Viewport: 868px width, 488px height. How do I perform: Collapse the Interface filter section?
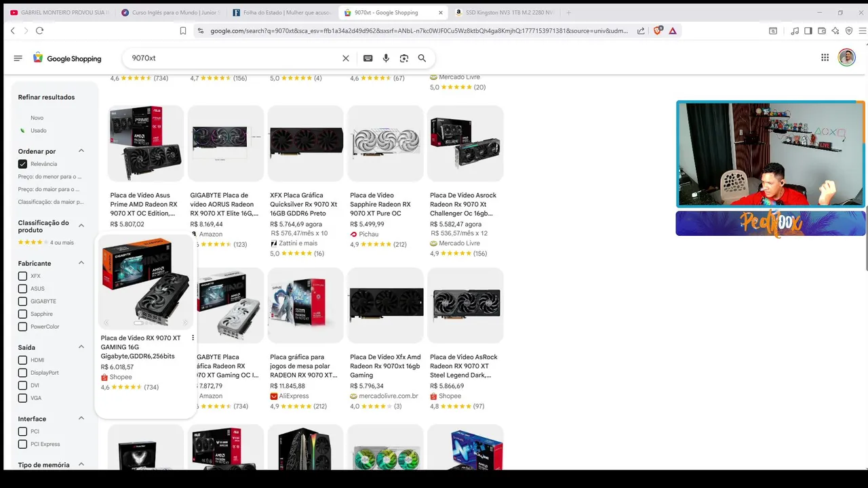click(81, 418)
